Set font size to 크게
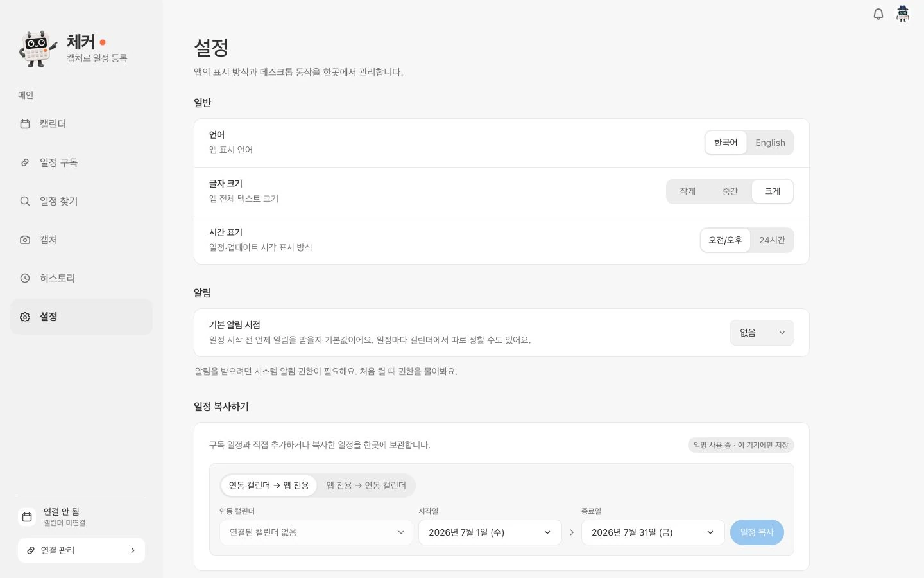924x578 pixels. pos(773,191)
